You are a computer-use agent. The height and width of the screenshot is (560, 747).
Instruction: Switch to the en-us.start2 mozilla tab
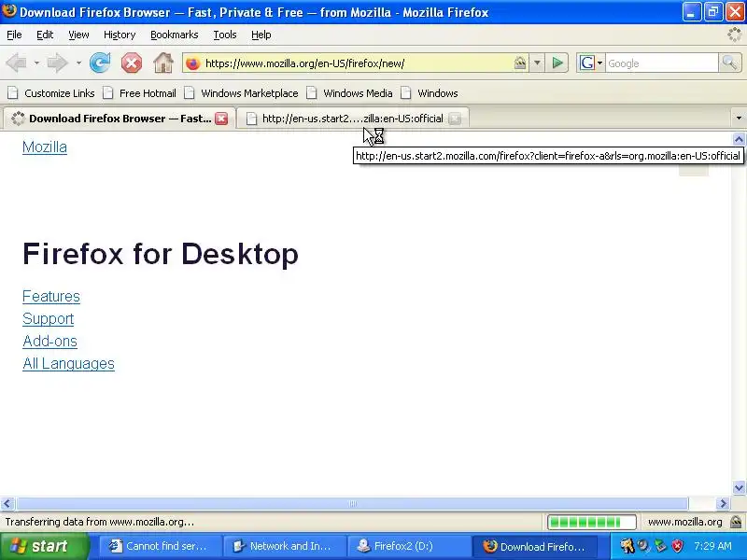353,119
